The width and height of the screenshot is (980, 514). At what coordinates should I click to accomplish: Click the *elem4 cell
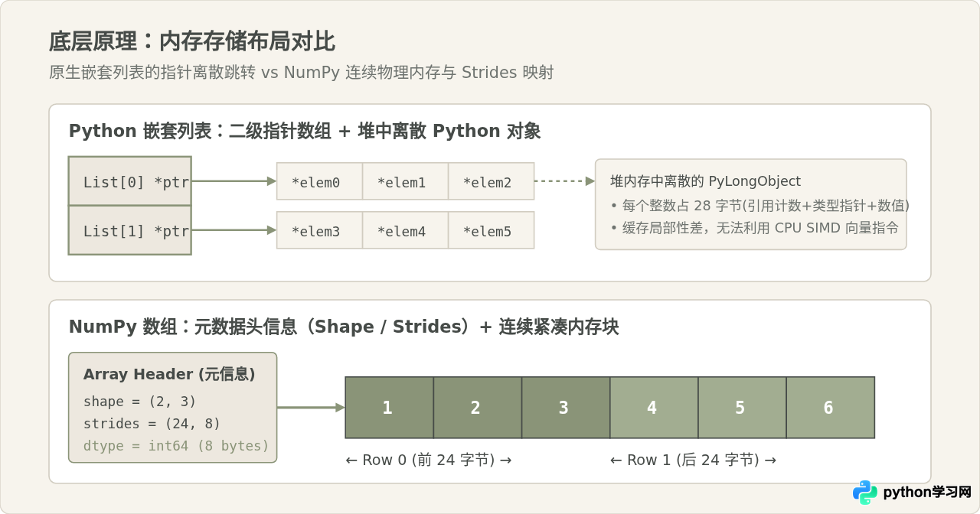click(405, 230)
